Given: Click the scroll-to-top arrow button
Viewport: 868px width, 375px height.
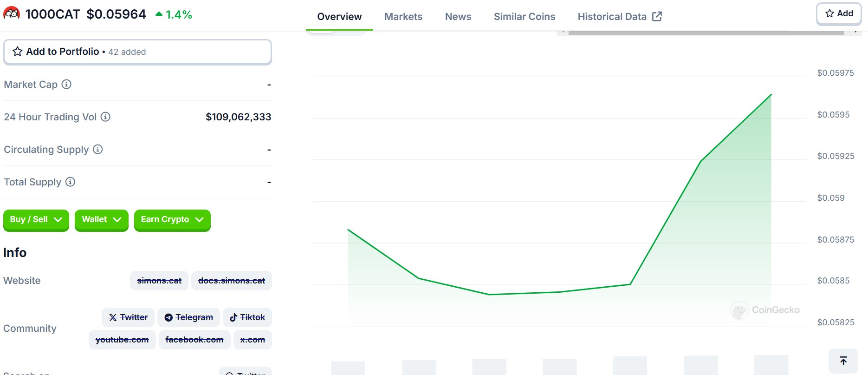Looking at the screenshot, I should tap(843, 361).
